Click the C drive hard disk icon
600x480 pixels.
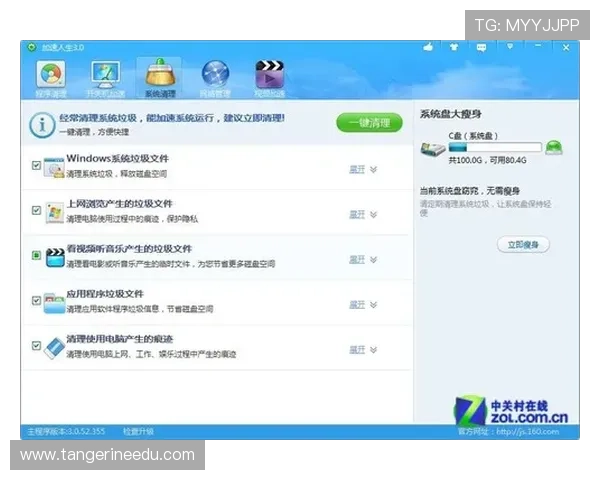click(433, 149)
